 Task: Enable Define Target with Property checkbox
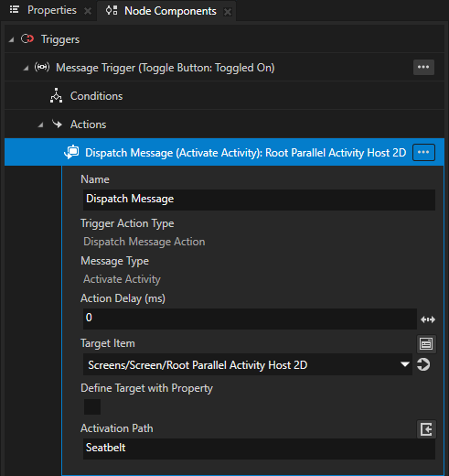point(92,406)
